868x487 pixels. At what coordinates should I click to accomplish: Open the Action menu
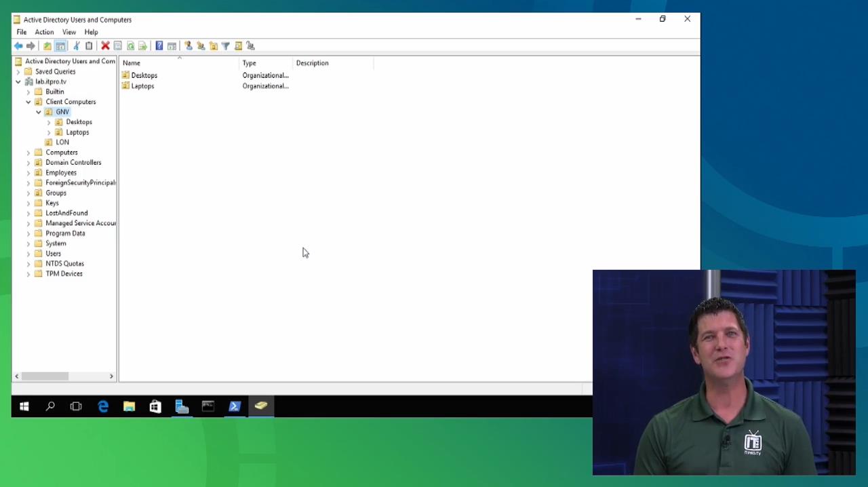(44, 32)
